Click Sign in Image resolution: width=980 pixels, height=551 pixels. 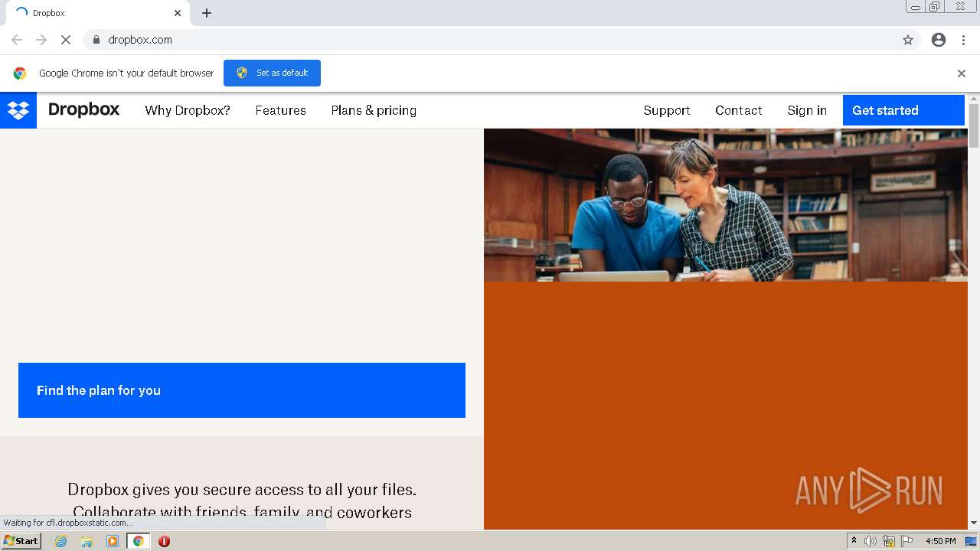click(x=807, y=110)
